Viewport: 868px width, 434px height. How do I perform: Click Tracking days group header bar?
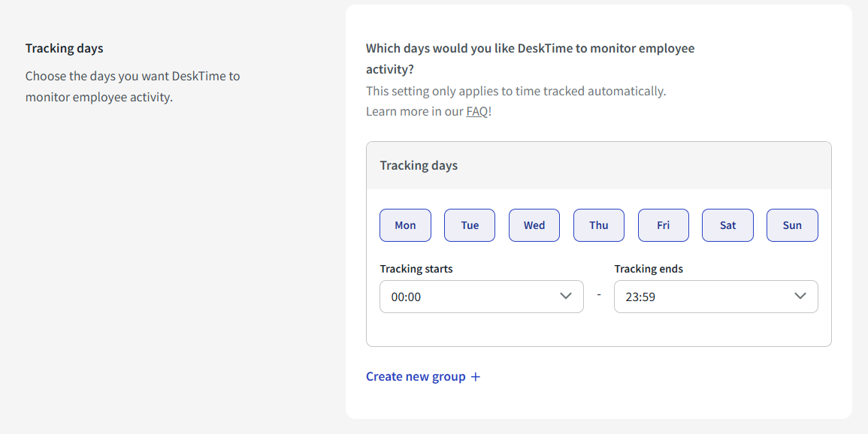coord(599,165)
